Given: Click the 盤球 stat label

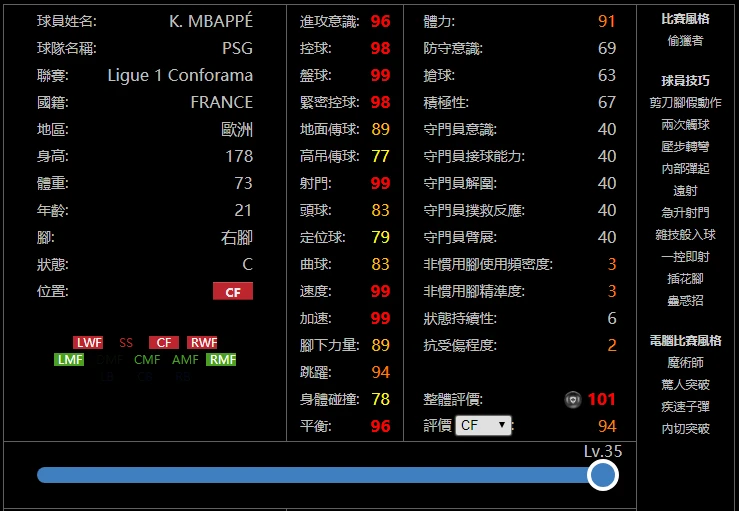Looking at the screenshot, I should 315,75.
